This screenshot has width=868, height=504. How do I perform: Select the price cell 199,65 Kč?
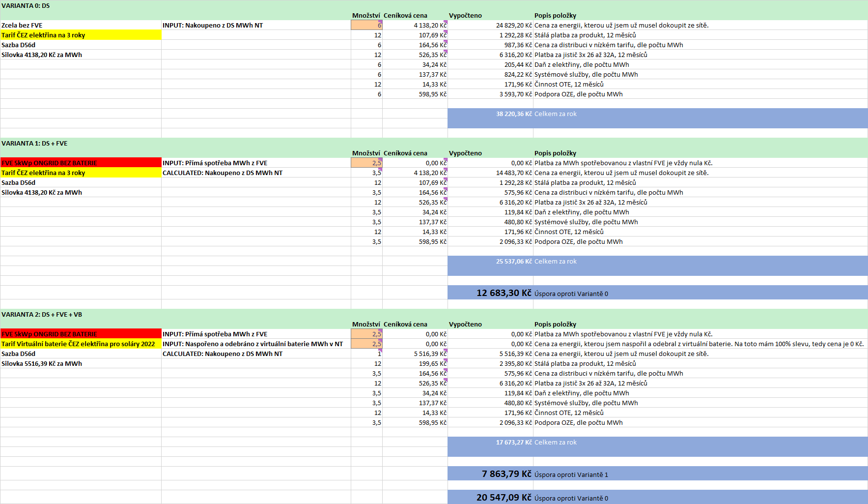click(415, 363)
